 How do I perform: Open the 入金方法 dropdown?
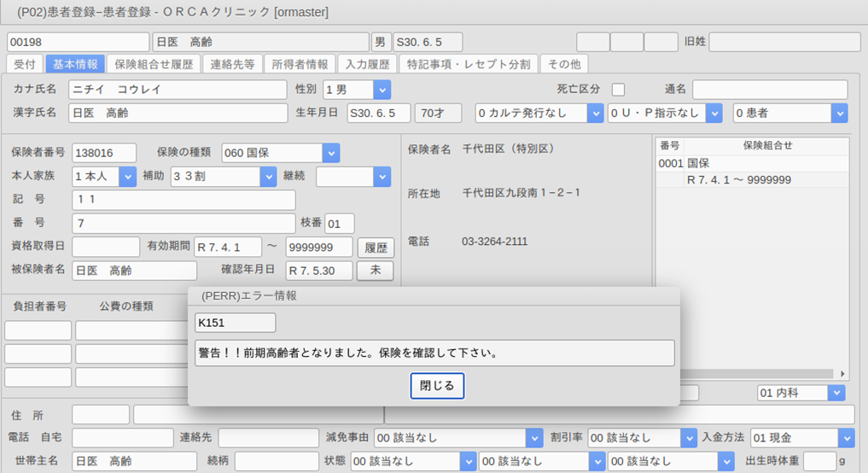point(845,438)
